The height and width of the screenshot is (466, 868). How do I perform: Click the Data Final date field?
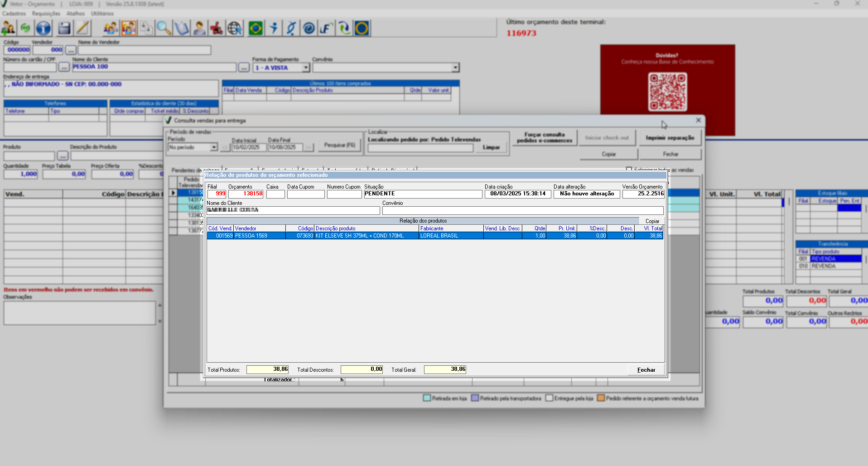point(285,147)
